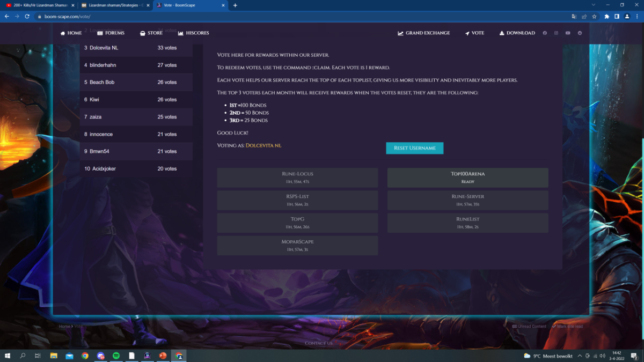Open the Hiscores menu item
The height and width of the screenshot is (362, 644).
pos(194,33)
